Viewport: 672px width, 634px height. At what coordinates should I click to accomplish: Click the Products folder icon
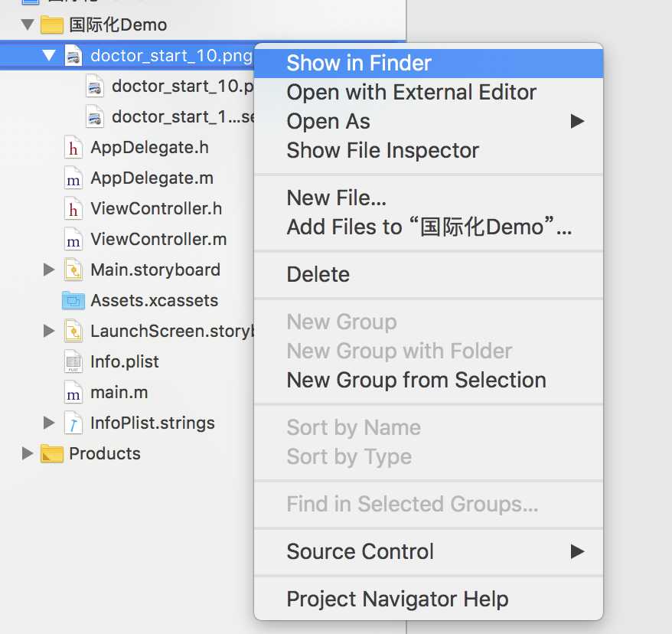[x=52, y=453]
